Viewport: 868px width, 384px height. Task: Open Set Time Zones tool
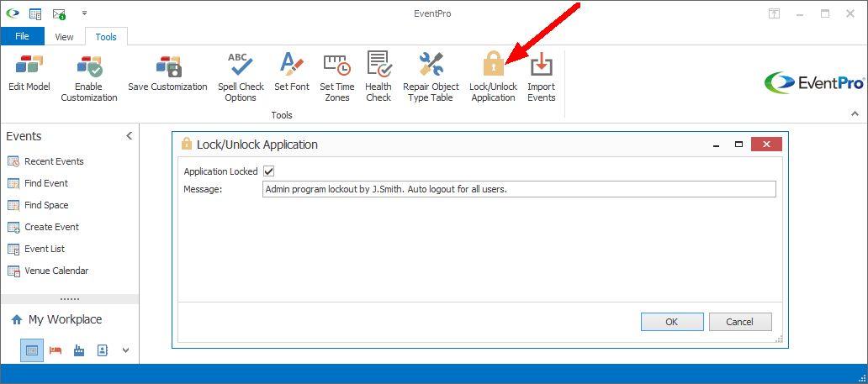[x=336, y=78]
